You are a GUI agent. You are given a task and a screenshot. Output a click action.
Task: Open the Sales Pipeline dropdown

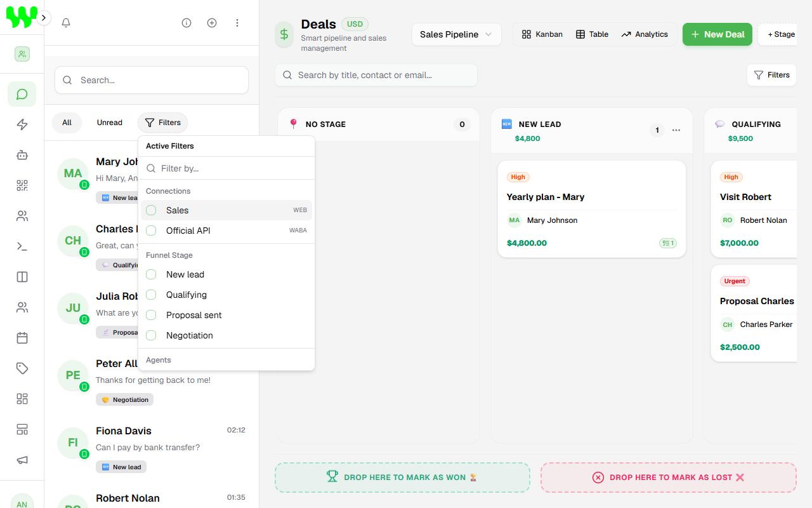coord(456,34)
